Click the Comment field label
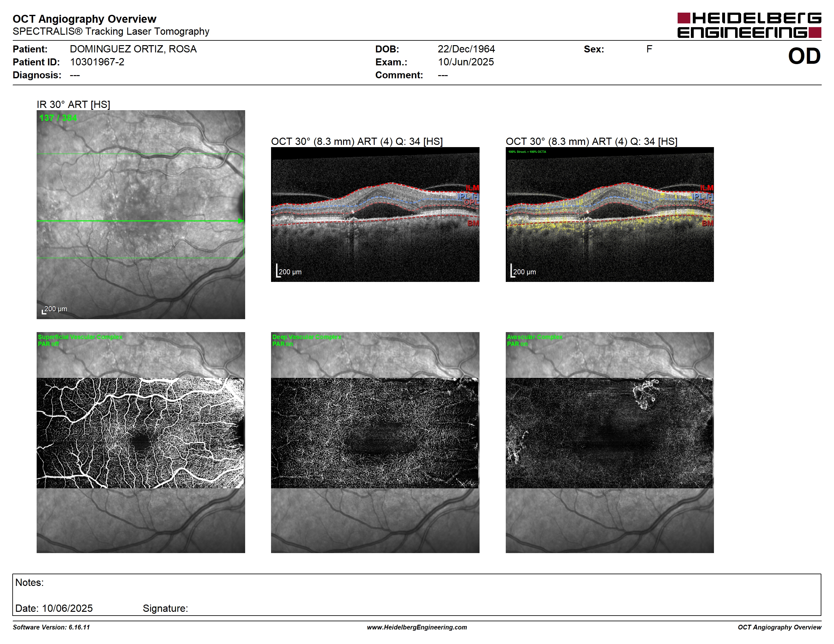Viewport: 834px width, 644px height. coord(399,75)
